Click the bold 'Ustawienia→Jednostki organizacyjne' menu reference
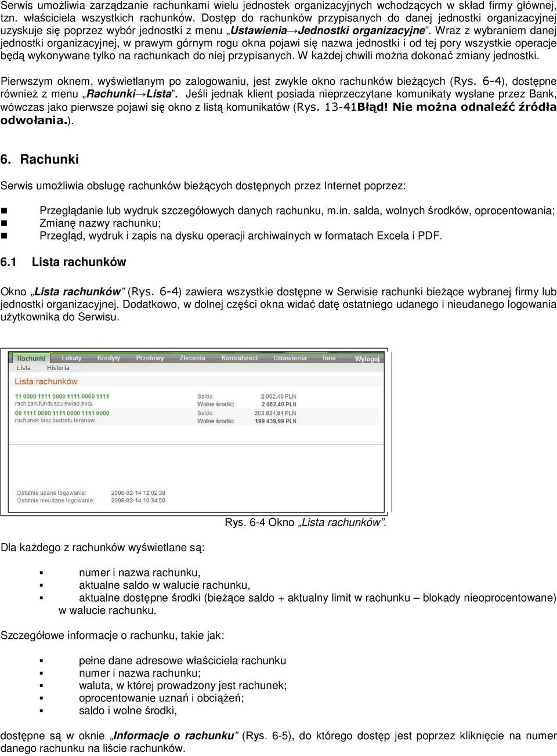The width and height of the screenshot is (557, 756). point(328,30)
